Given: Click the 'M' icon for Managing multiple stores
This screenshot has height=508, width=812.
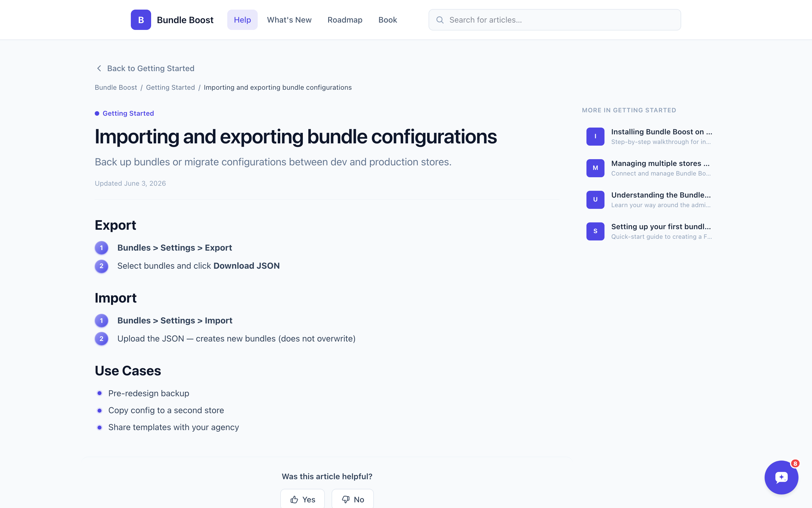Looking at the screenshot, I should point(595,168).
